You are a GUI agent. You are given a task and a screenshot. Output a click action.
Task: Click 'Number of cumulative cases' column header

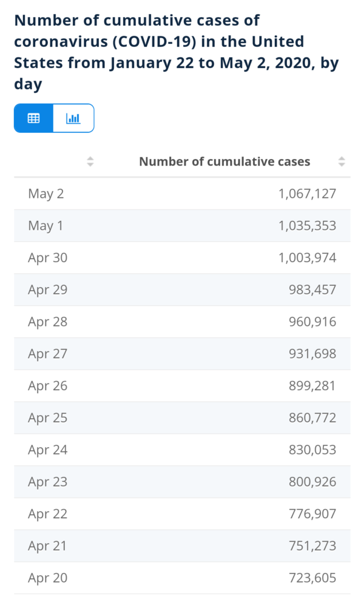pyautogui.click(x=224, y=161)
